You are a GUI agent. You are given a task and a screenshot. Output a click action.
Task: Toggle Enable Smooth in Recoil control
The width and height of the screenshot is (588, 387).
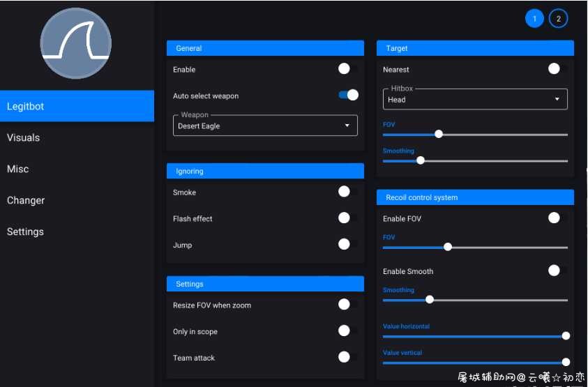click(557, 271)
